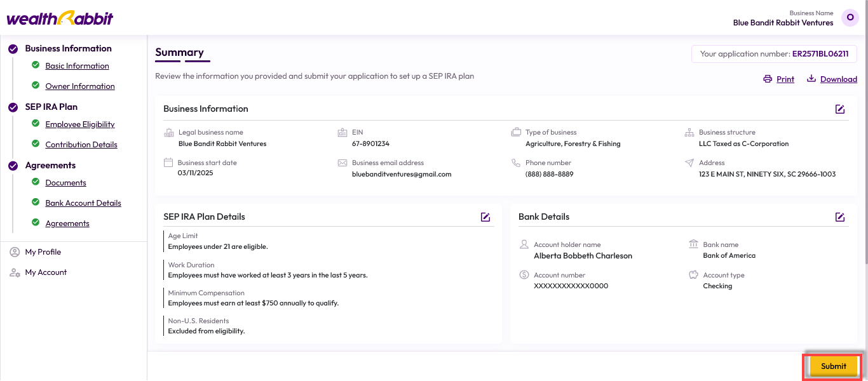Image resolution: width=868 pixels, height=381 pixels.
Task: Click the Business email envelope icon
Action: pos(342,163)
